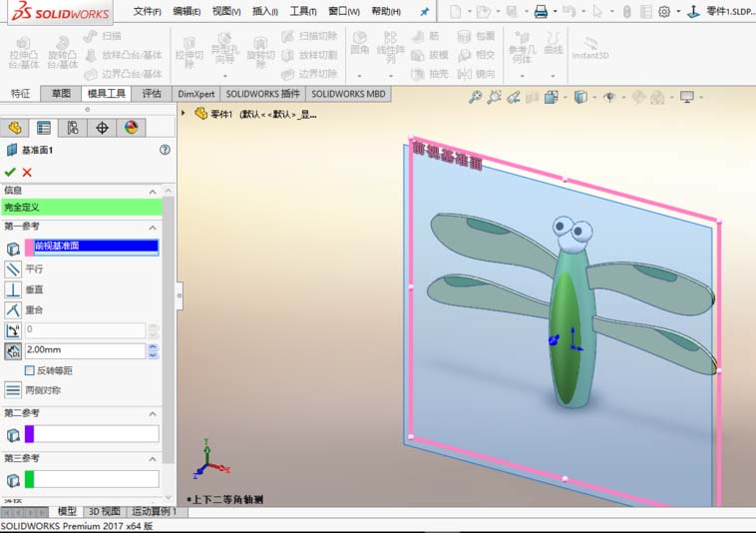Open the Hide/Show Items icon
Screen dimensions: 756x533
point(609,97)
